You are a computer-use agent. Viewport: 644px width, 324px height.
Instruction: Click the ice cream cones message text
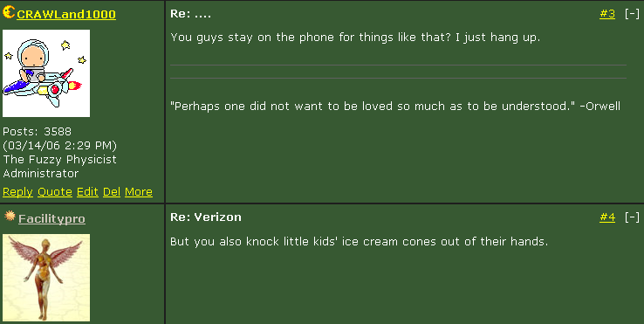359,241
